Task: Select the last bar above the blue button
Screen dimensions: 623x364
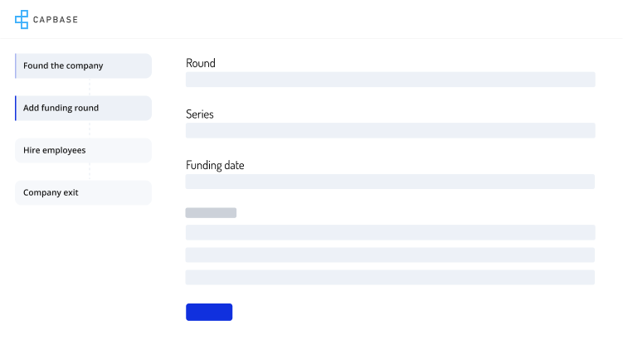Action: (390, 277)
